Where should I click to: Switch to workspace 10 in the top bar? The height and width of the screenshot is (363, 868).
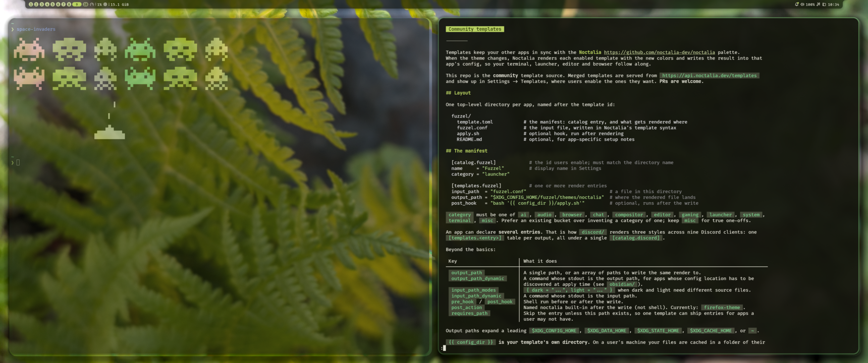[85, 5]
